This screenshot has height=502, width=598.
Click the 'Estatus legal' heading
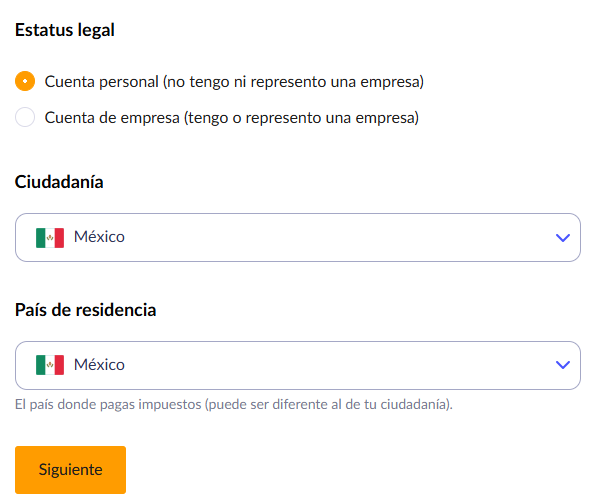click(x=65, y=30)
